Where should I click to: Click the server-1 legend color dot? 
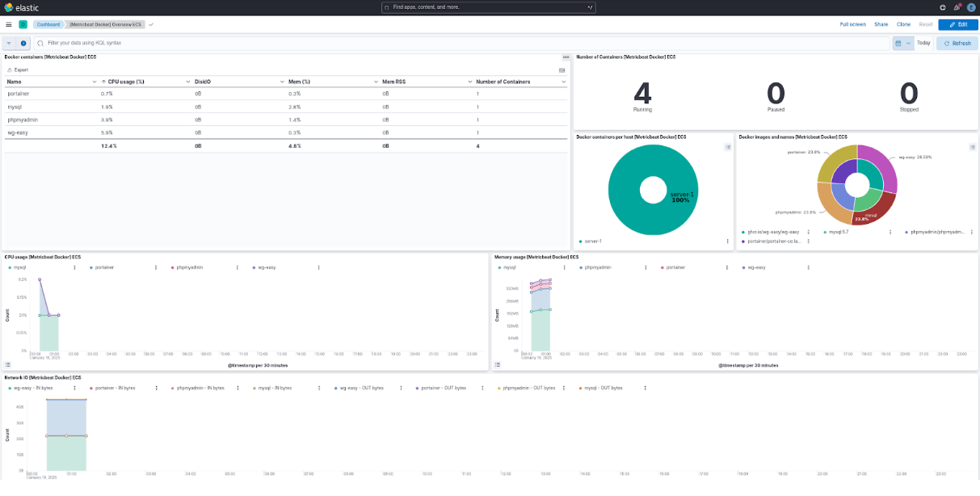coord(580,242)
